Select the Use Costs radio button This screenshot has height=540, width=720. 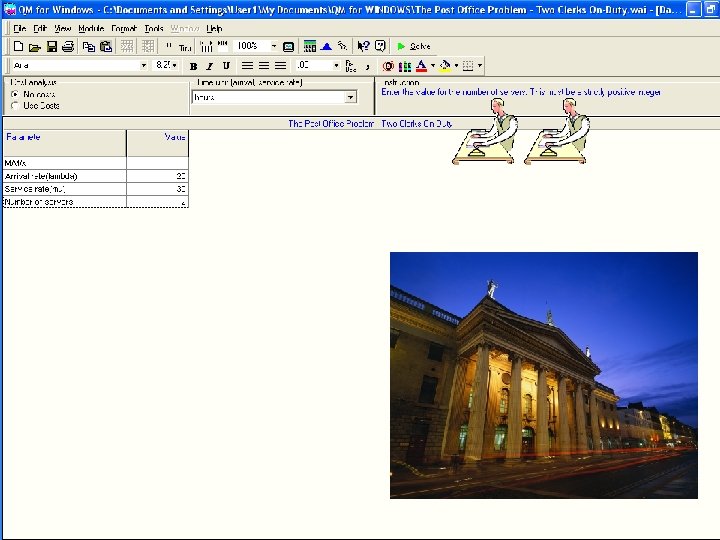point(15,106)
